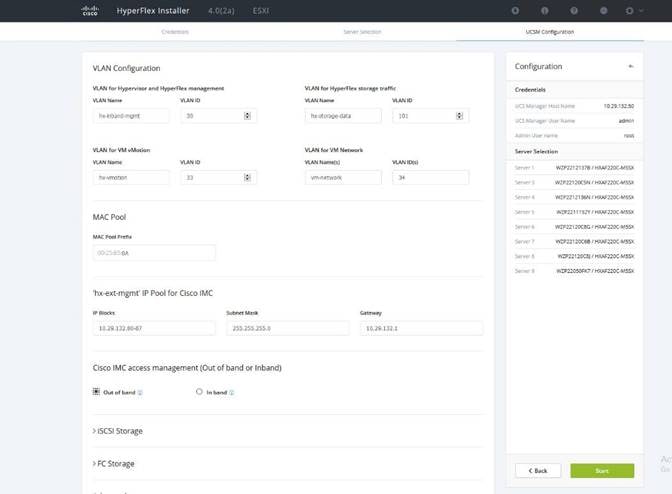Edit the vMotion VLAN ID field
The image size is (672, 494).
click(x=219, y=178)
